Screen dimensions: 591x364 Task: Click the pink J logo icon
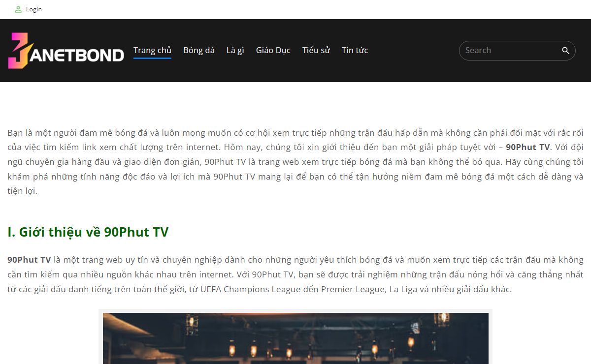coord(18,51)
